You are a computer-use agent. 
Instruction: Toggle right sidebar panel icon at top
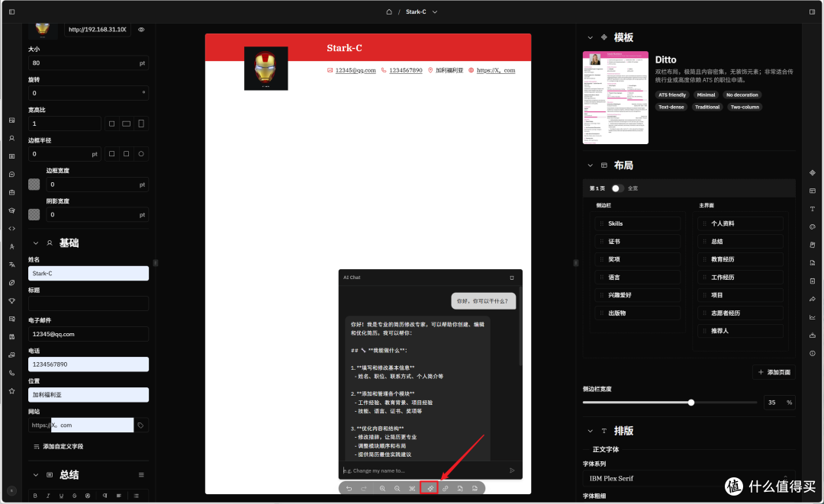[812, 11]
